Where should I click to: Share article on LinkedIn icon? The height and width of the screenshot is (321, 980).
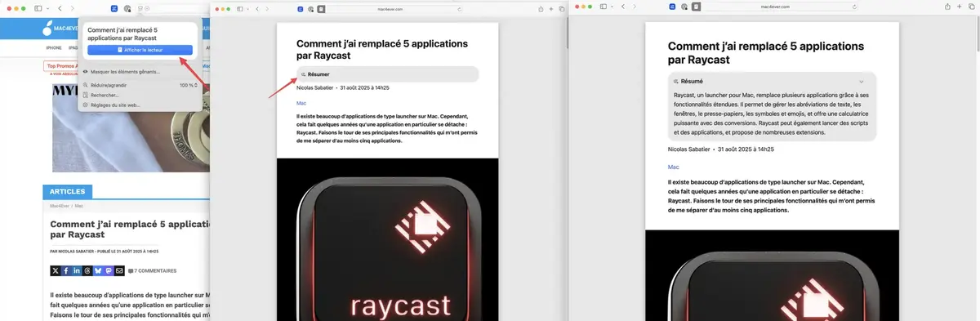(x=77, y=270)
